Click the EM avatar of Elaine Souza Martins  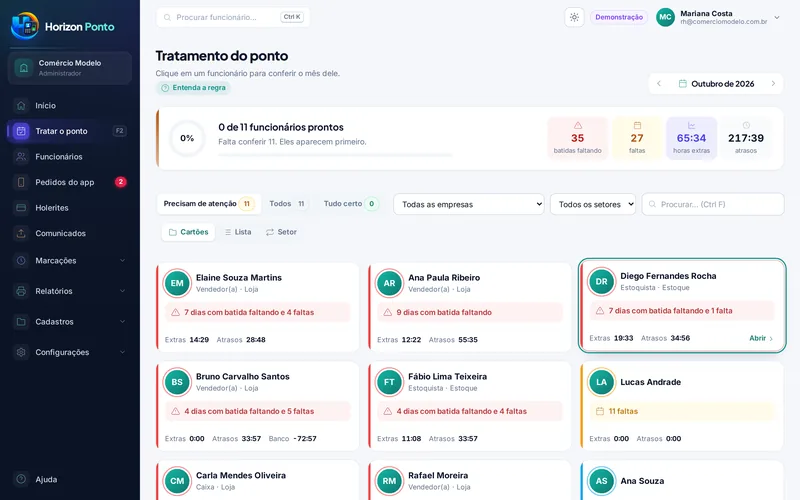[x=177, y=283]
